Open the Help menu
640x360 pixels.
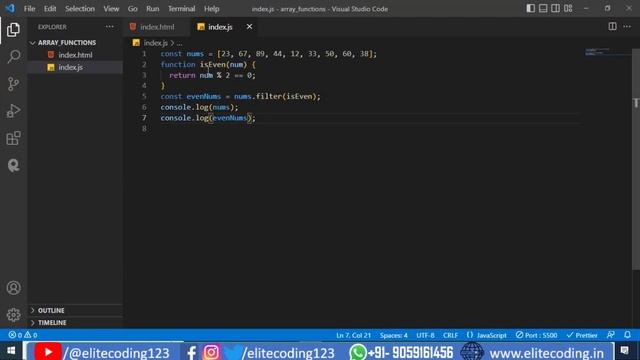pyautogui.click(x=211, y=9)
